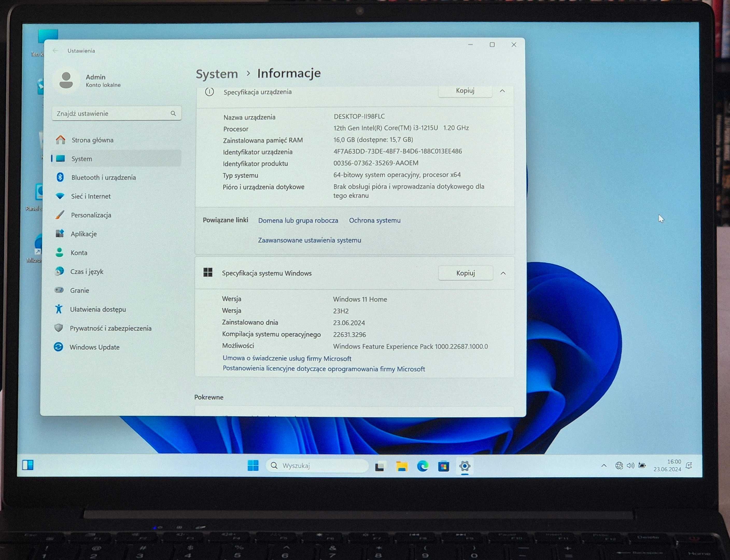Click the Znajdź ustawienie search field
The image size is (730, 560).
(x=116, y=113)
